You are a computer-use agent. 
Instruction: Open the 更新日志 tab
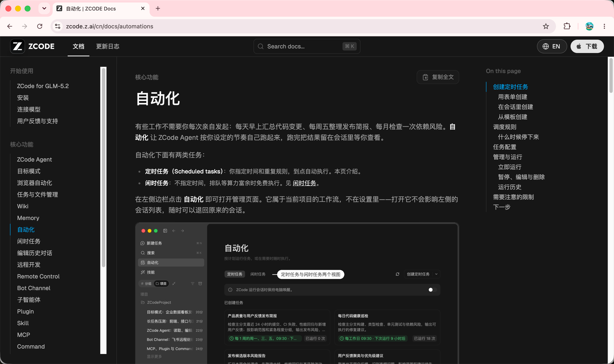pyautogui.click(x=108, y=46)
